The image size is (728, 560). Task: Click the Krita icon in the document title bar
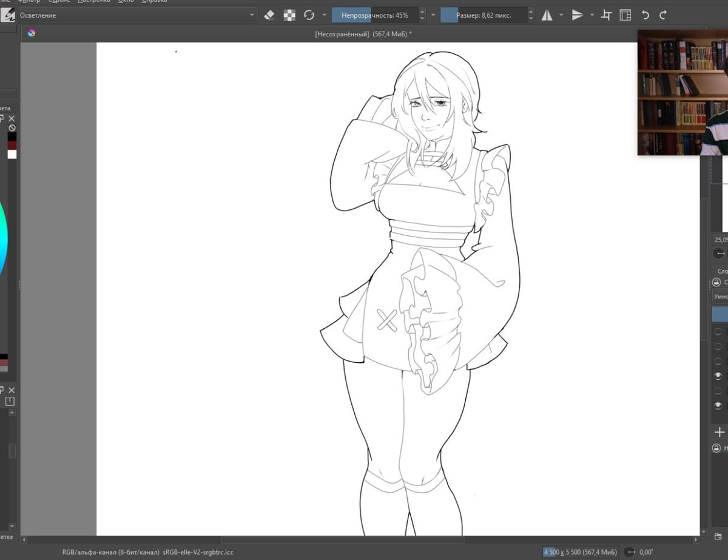pos(31,33)
